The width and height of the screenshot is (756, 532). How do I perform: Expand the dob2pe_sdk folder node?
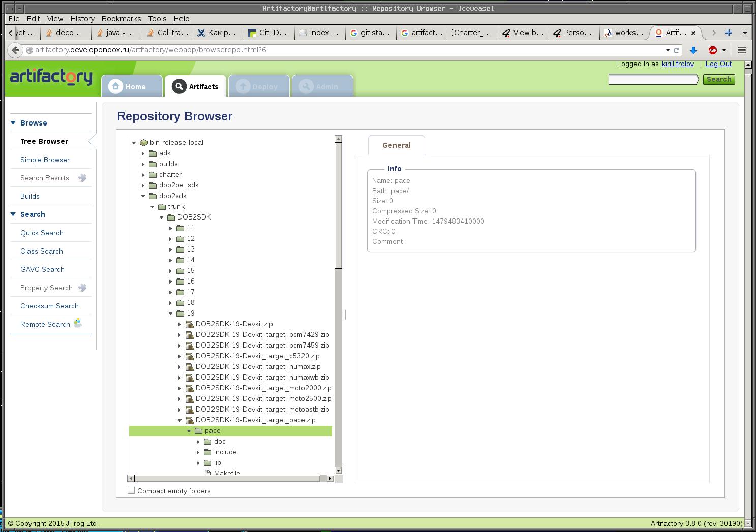pyautogui.click(x=143, y=185)
